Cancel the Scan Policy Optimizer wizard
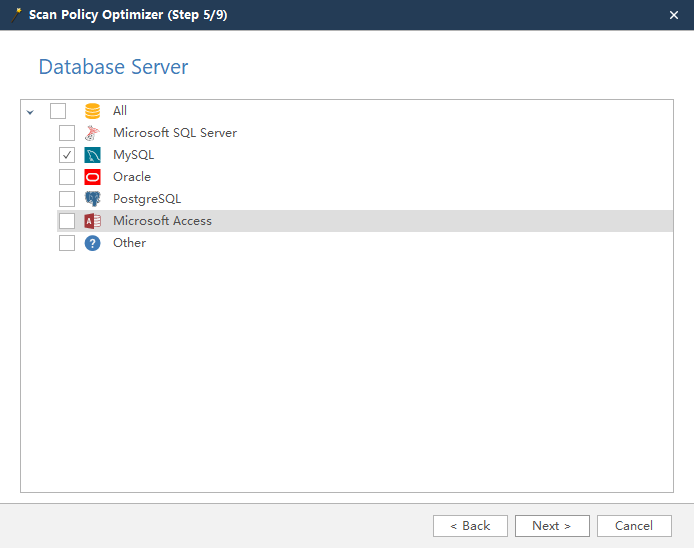Image resolution: width=694 pixels, height=548 pixels. (x=634, y=526)
